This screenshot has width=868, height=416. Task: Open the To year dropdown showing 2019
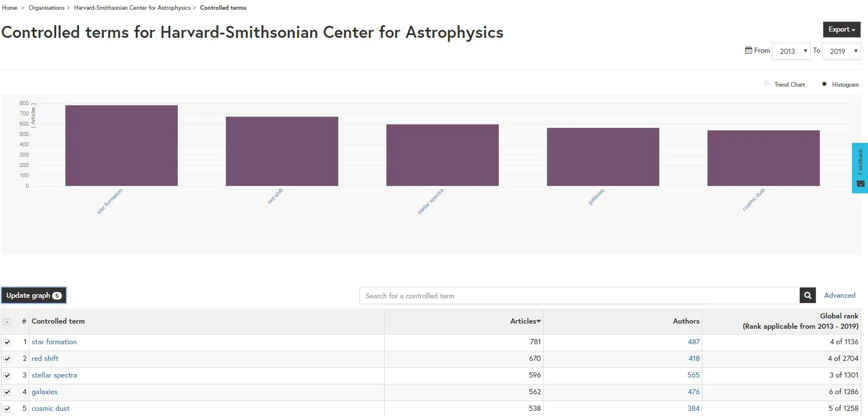coord(841,51)
